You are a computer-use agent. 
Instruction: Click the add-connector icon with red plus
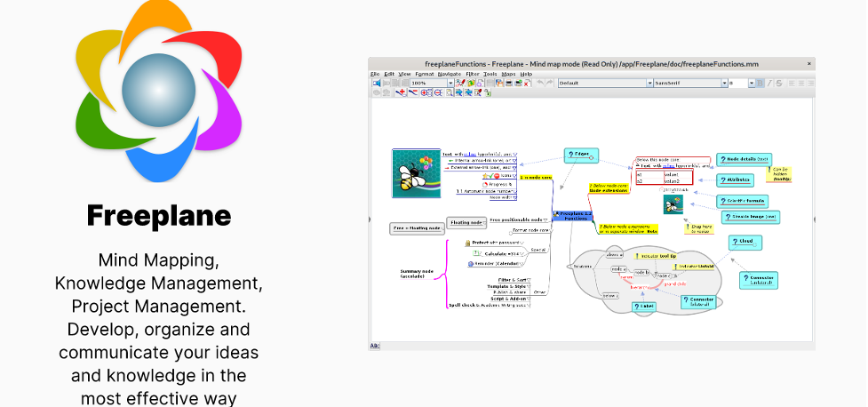coord(402,92)
